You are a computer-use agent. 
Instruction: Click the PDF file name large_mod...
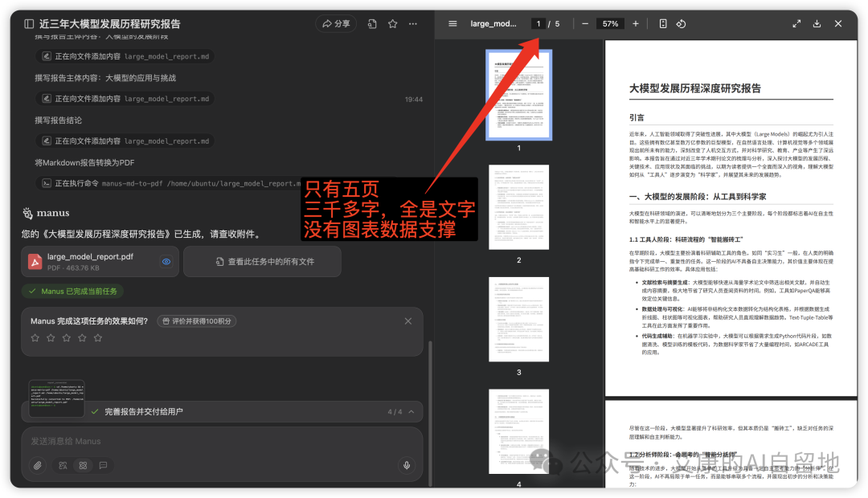(x=493, y=24)
